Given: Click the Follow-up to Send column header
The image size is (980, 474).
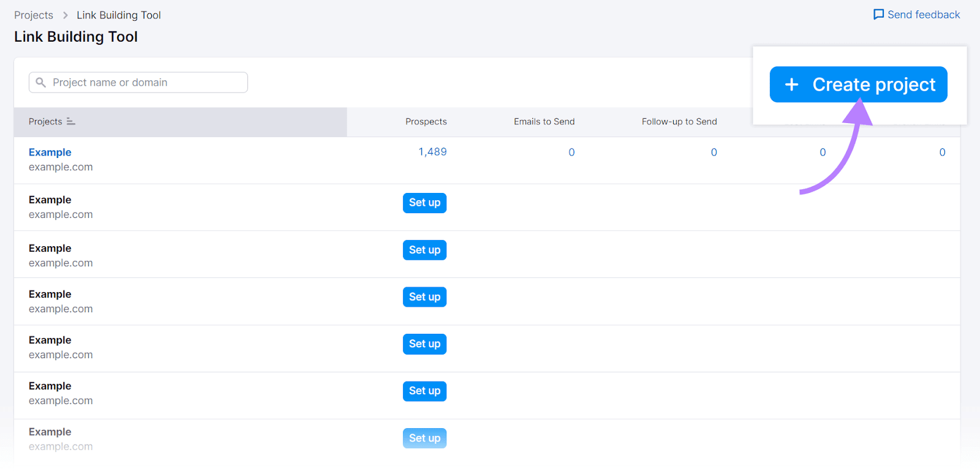Looking at the screenshot, I should 679,122.
